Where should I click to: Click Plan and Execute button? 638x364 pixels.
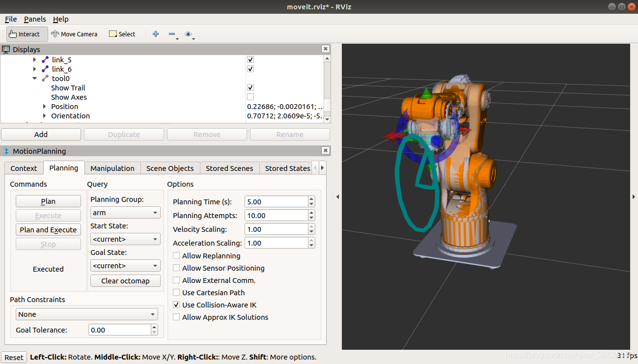click(48, 229)
